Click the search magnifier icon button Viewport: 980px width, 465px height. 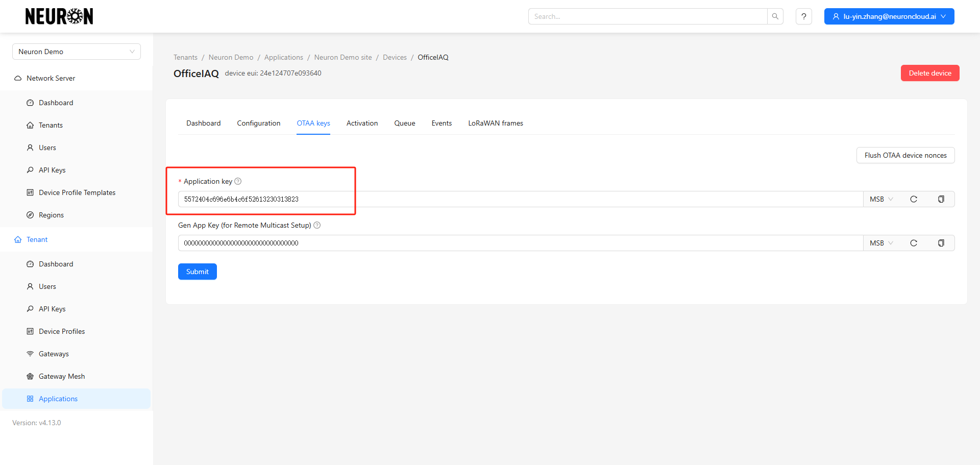pos(775,16)
